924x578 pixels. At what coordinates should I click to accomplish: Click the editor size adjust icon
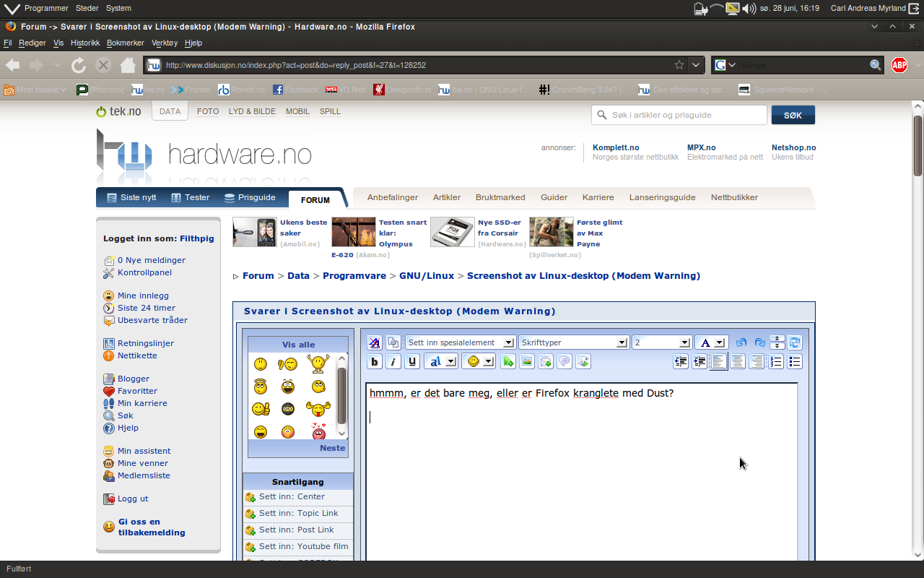click(x=777, y=342)
